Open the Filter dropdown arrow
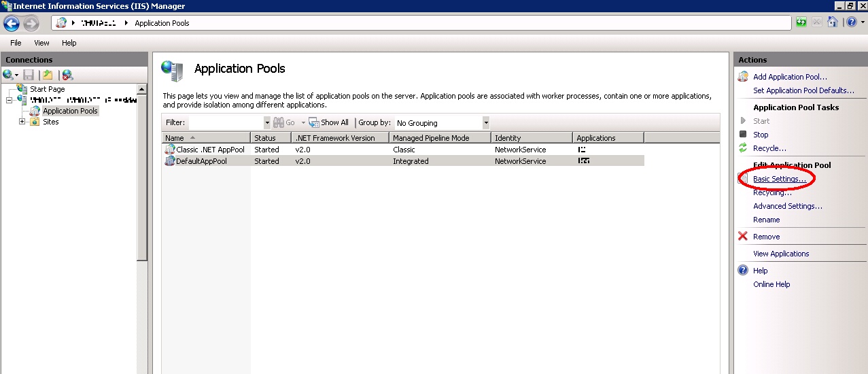 266,123
